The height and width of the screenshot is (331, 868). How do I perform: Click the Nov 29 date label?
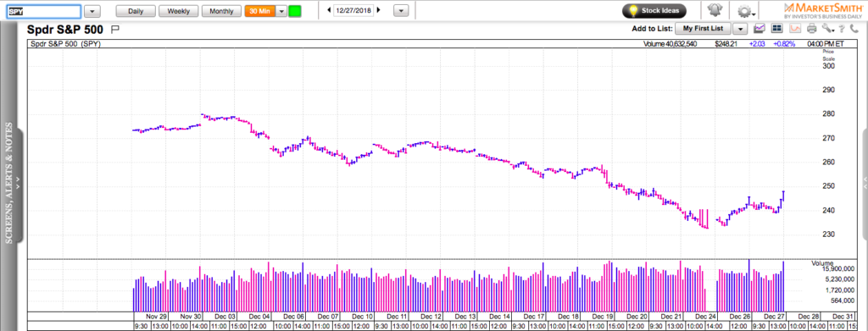click(x=157, y=317)
